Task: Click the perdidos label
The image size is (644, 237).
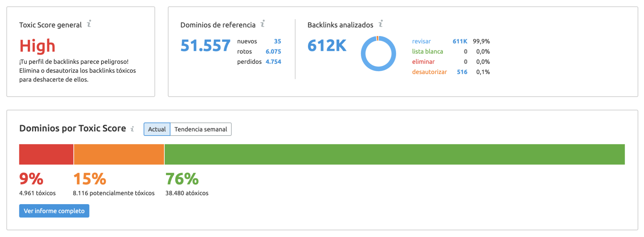Action: tap(249, 62)
